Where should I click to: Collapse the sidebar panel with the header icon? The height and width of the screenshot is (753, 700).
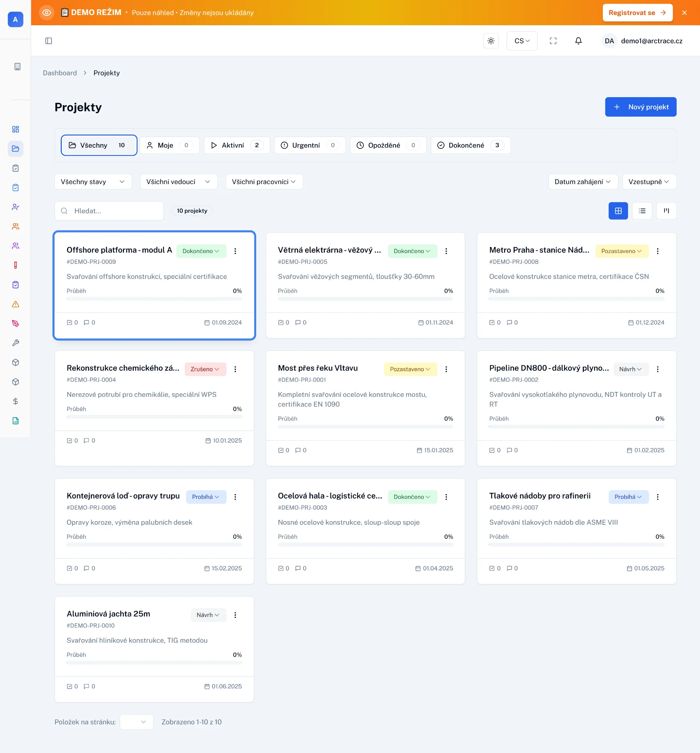(x=49, y=41)
